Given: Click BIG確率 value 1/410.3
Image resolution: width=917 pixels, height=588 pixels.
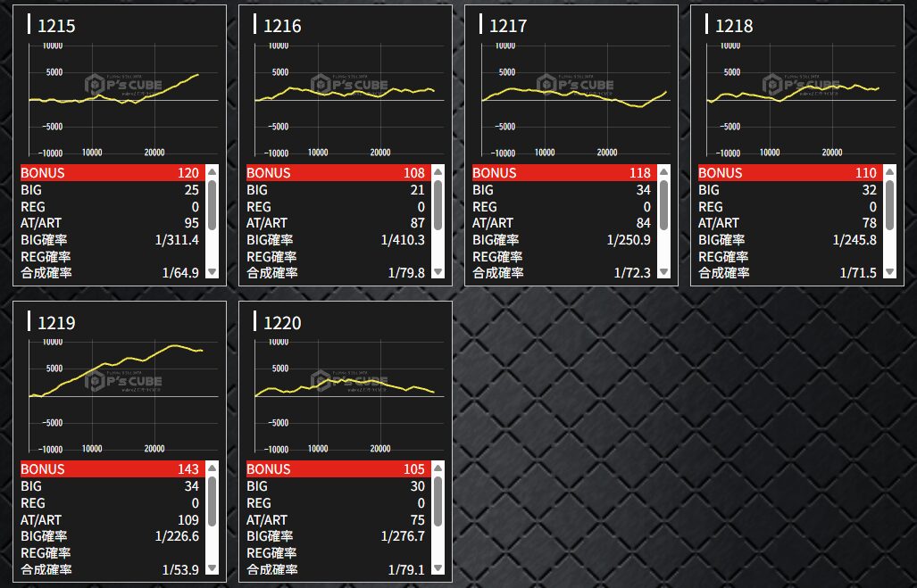Looking at the screenshot, I should tap(403, 240).
